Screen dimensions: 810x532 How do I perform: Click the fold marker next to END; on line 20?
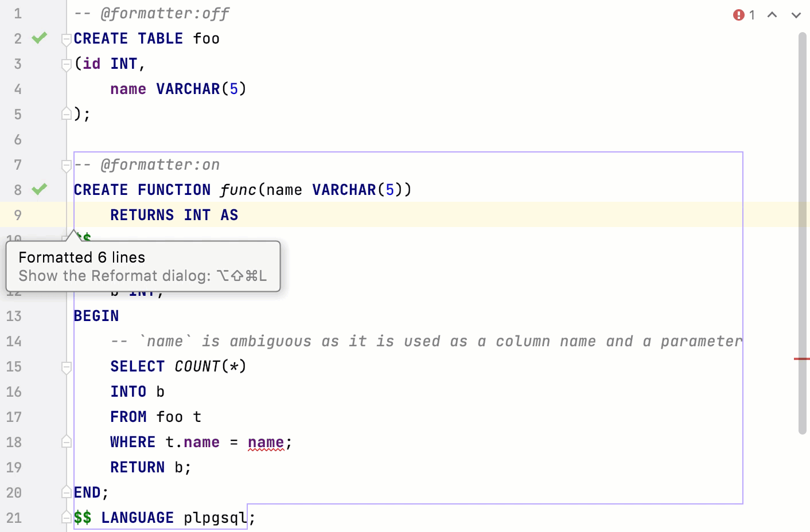tap(66, 492)
